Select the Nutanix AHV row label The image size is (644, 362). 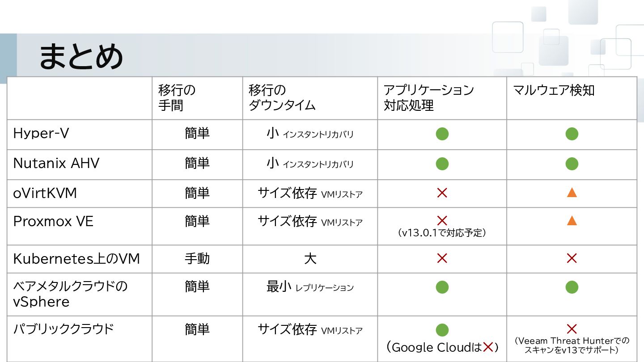pos(56,163)
